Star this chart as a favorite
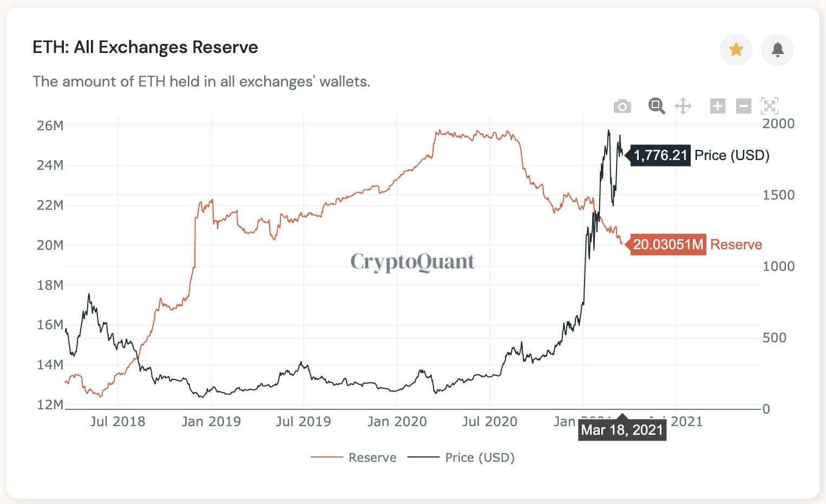This screenshot has width=826, height=504. coord(736,49)
